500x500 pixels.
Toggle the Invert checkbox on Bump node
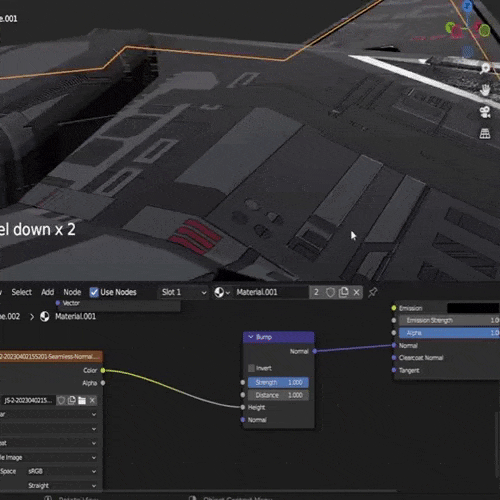(x=252, y=368)
